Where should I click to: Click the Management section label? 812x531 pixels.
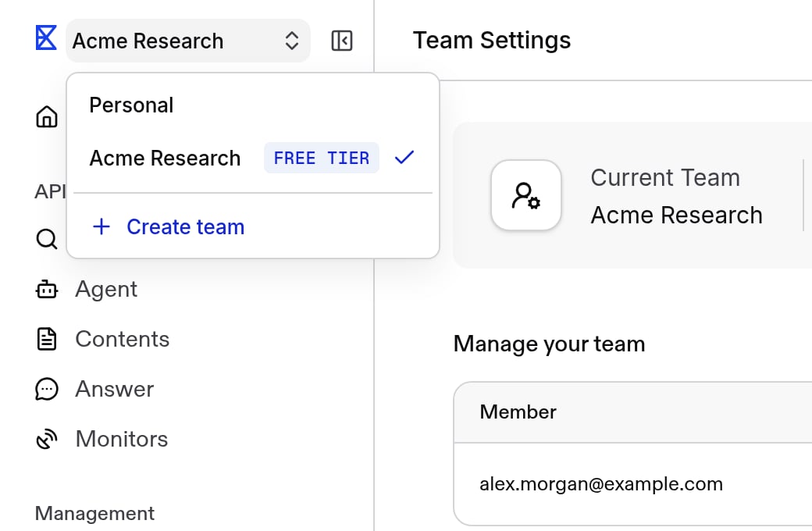tap(94, 513)
